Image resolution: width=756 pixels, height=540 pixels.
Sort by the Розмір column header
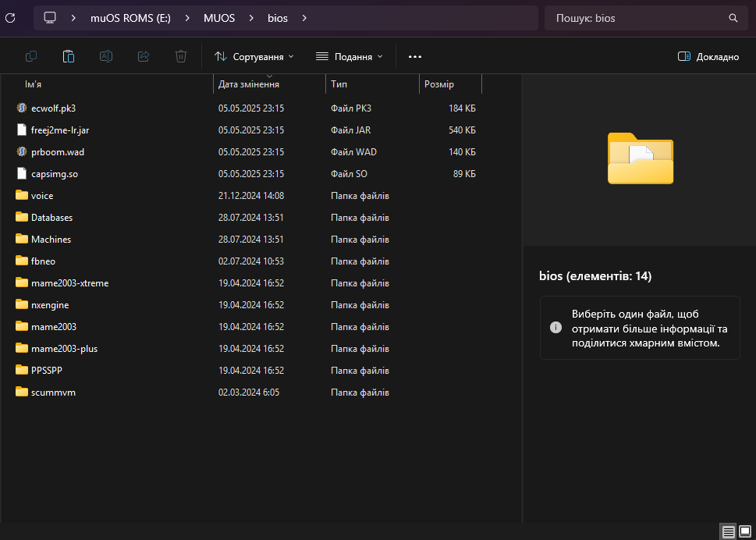450,84
